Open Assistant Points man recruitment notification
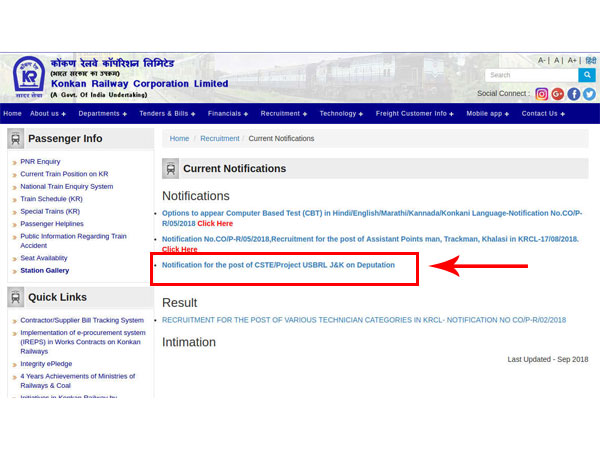This screenshot has width=600, height=450. coord(370,239)
